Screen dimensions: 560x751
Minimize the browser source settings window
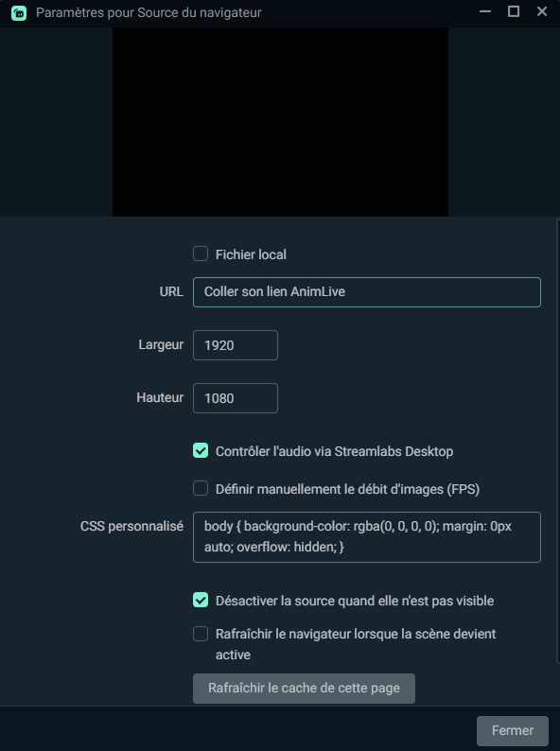(x=485, y=11)
